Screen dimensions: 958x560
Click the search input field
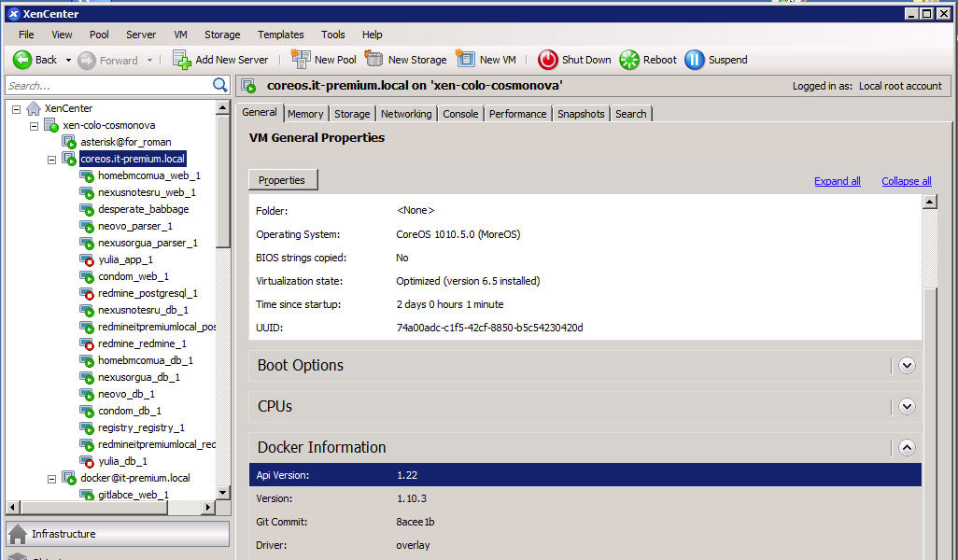pyautogui.click(x=108, y=86)
